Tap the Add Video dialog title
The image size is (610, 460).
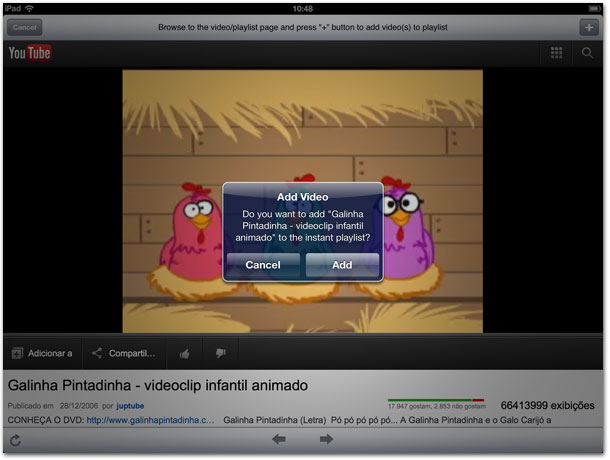click(x=303, y=197)
